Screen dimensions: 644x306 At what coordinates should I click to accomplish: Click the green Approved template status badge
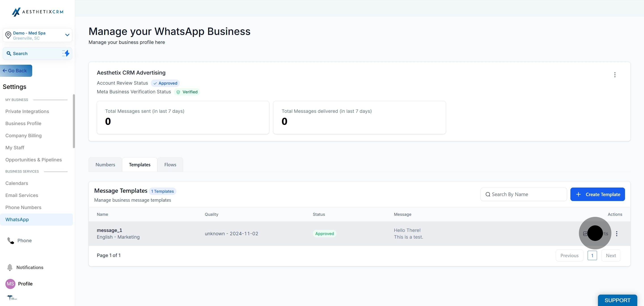[x=324, y=233]
